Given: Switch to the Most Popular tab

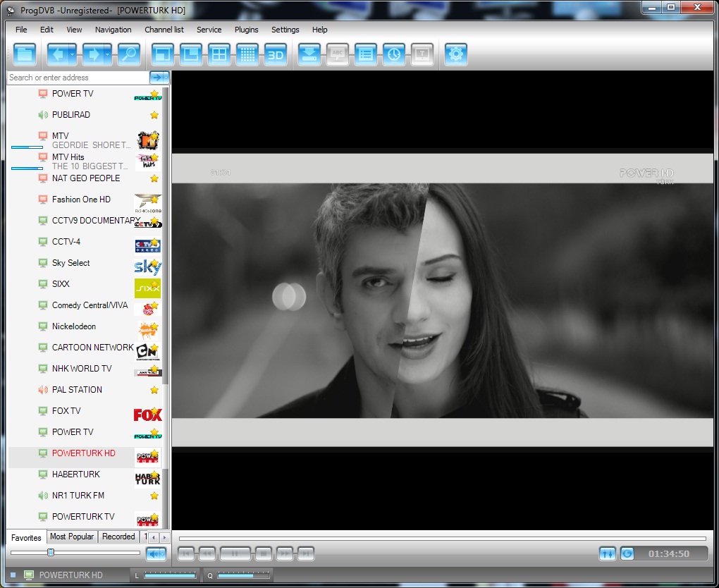Looking at the screenshot, I should click(x=71, y=537).
